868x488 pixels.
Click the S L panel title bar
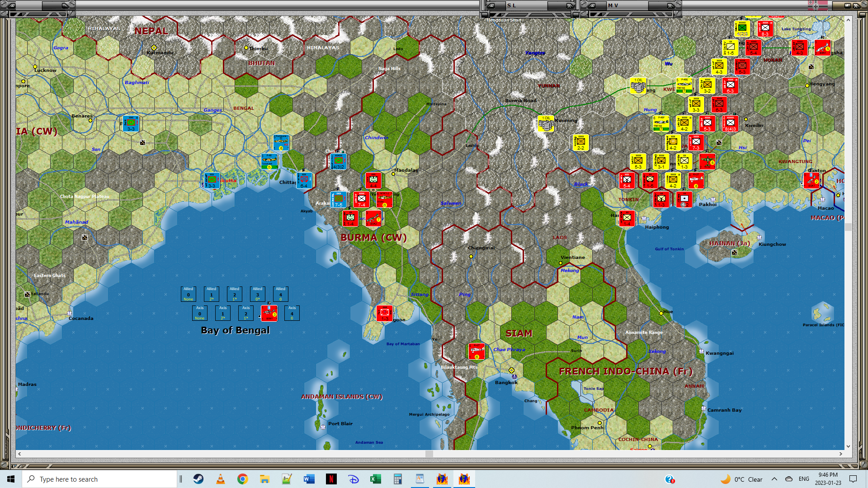[x=530, y=5]
